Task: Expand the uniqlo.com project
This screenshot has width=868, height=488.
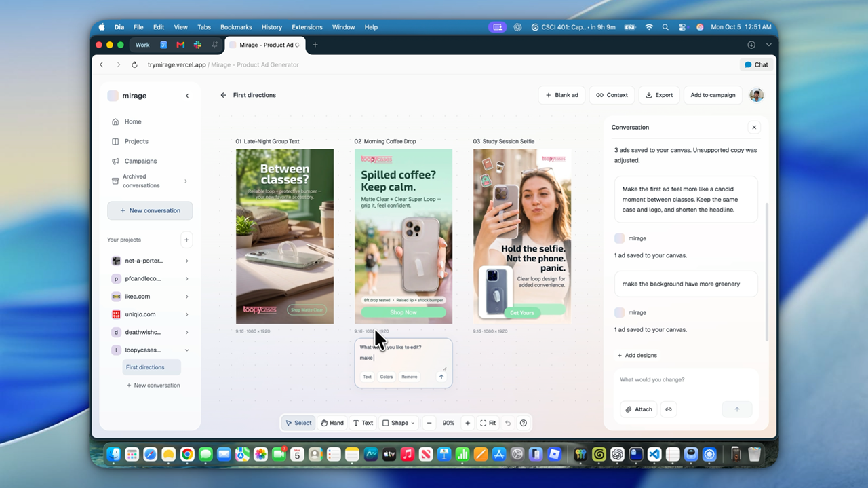Action: click(186, 314)
